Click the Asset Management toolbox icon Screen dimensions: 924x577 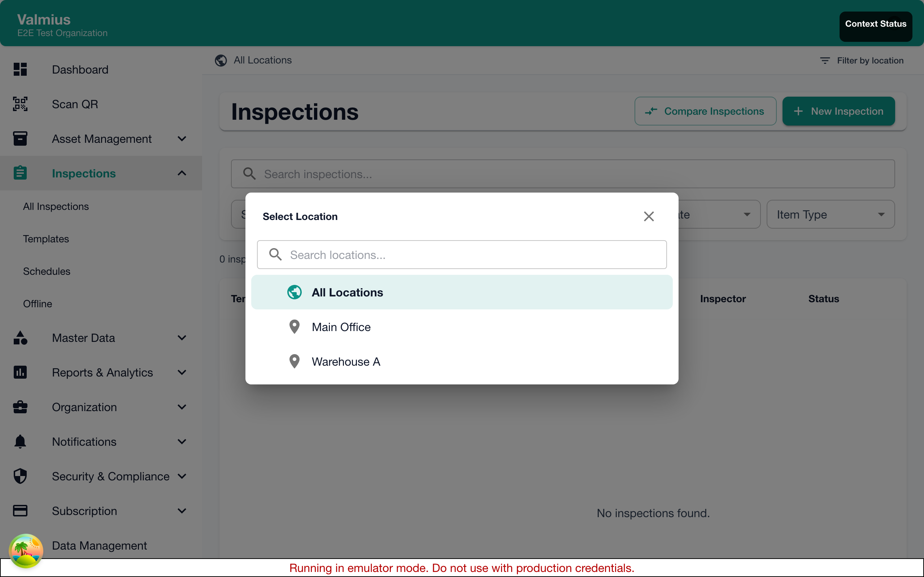[x=20, y=138]
